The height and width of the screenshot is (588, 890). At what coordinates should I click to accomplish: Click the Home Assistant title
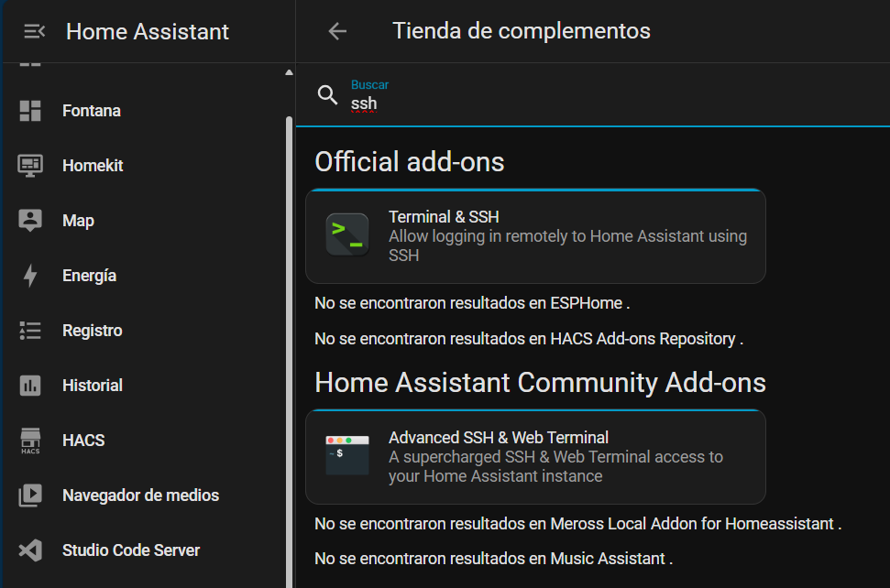coord(147,30)
